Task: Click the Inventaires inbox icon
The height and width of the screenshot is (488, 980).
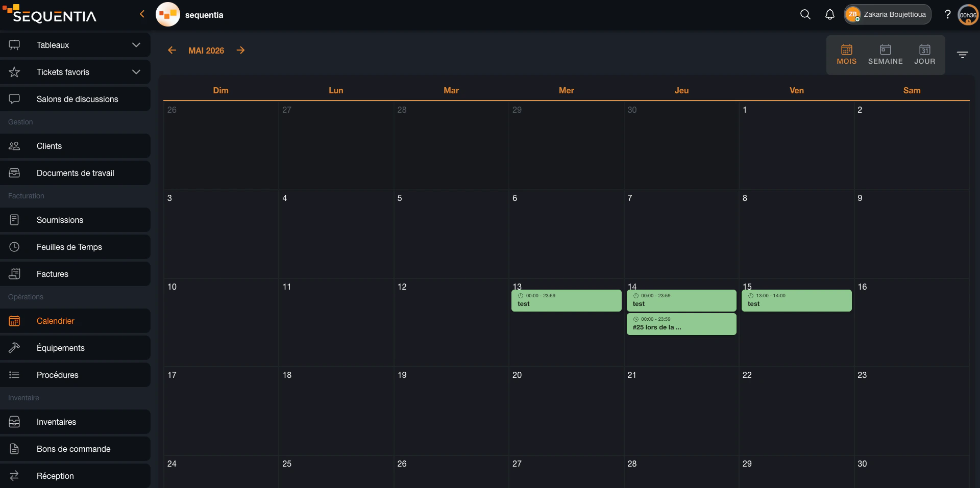Action: click(14, 422)
